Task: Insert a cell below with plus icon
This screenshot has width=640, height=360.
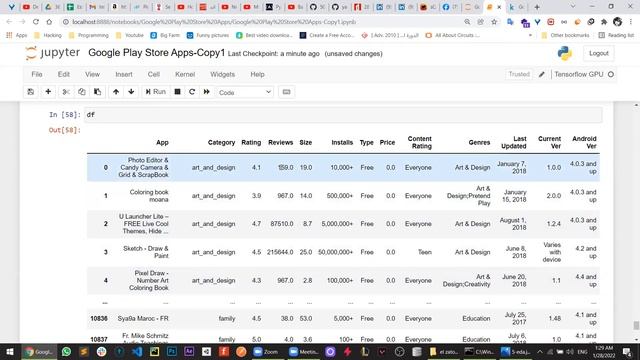Action: point(48,92)
